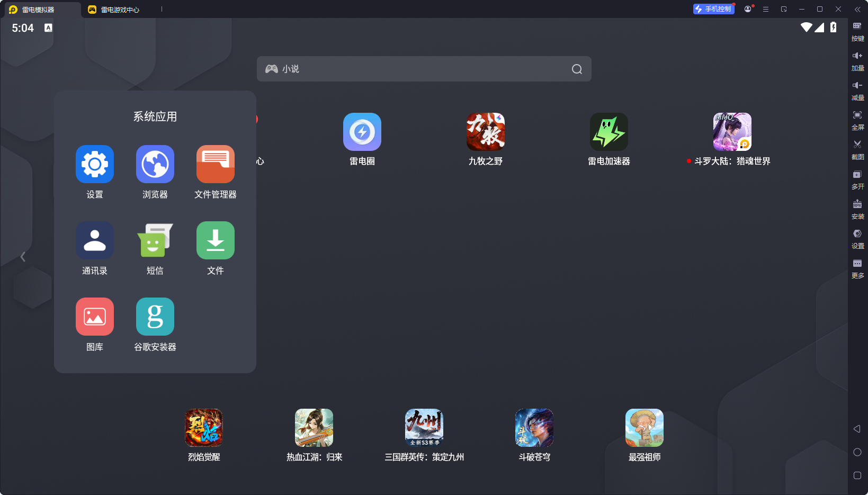Screen dimensions: 868x495
Task: Open the 短信 messaging app
Action: 155,240
